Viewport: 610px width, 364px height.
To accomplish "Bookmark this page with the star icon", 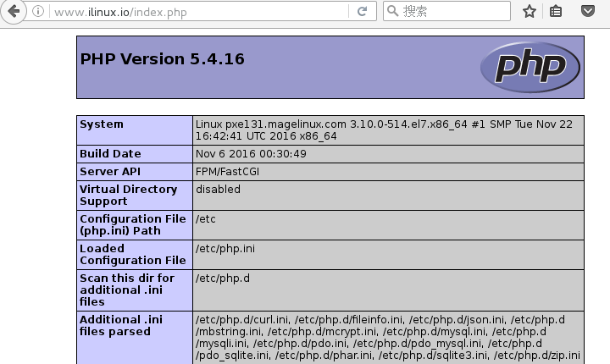I will pyautogui.click(x=530, y=12).
